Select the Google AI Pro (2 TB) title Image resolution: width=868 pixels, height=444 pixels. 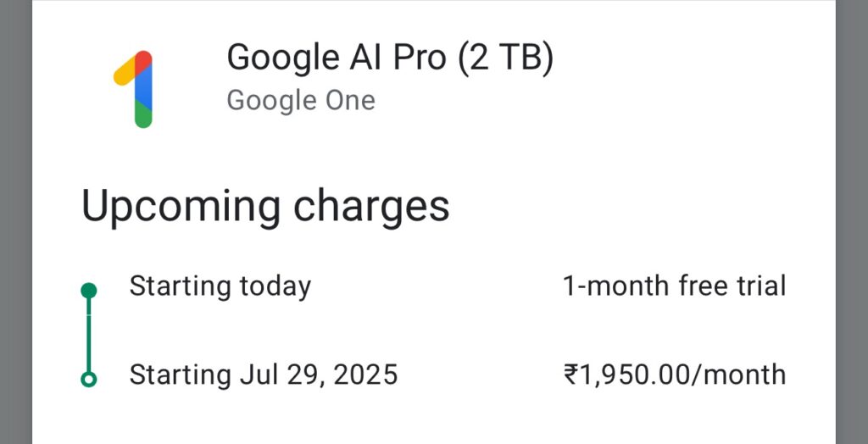point(390,58)
